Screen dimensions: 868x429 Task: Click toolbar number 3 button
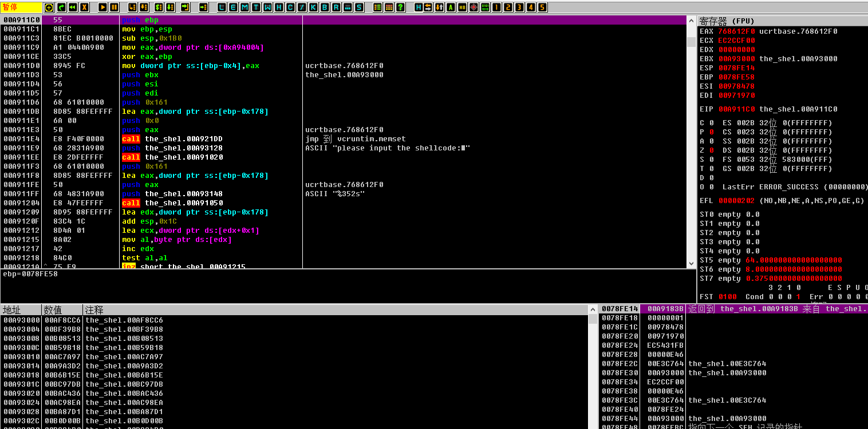pyautogui.click(x=519, y=7)
